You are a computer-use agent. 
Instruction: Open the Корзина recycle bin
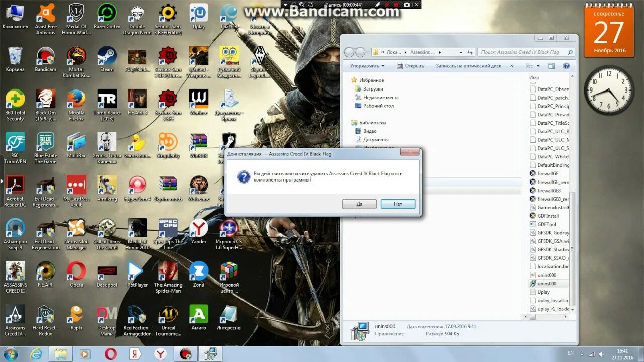15,59
